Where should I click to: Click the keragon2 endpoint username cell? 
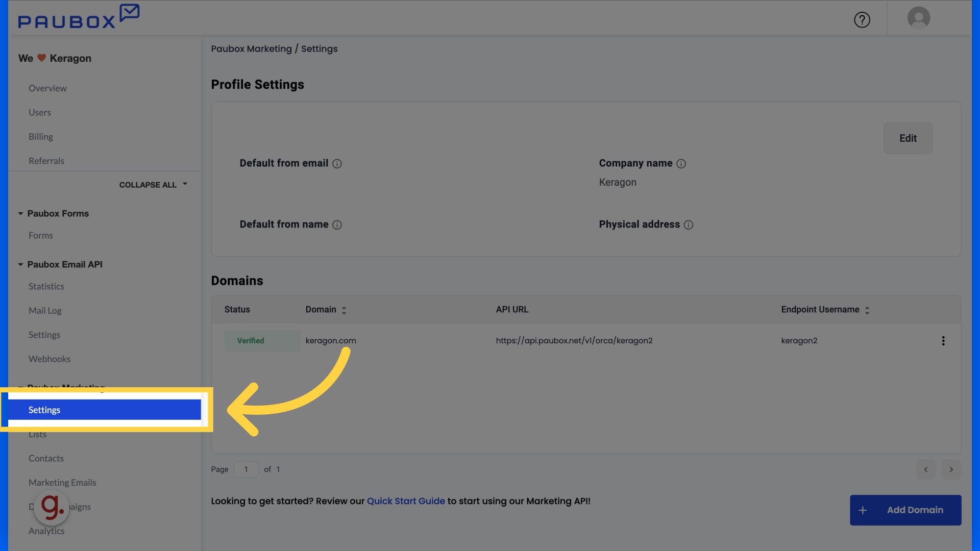(x=799, y=341)
